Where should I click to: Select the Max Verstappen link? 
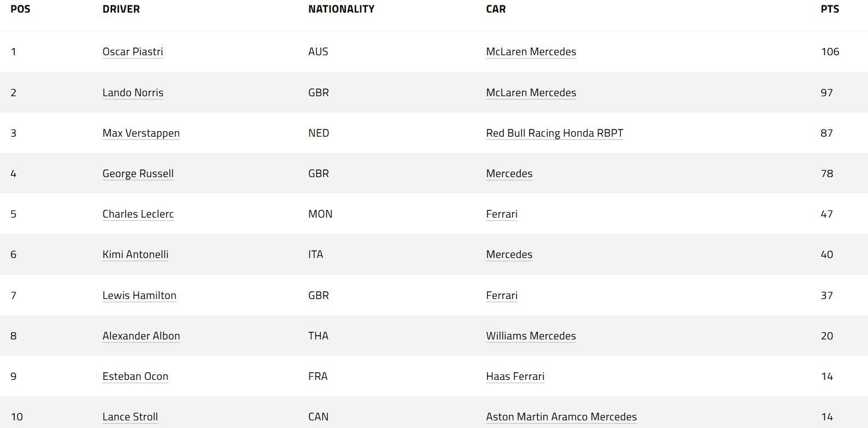click(141, 133)
